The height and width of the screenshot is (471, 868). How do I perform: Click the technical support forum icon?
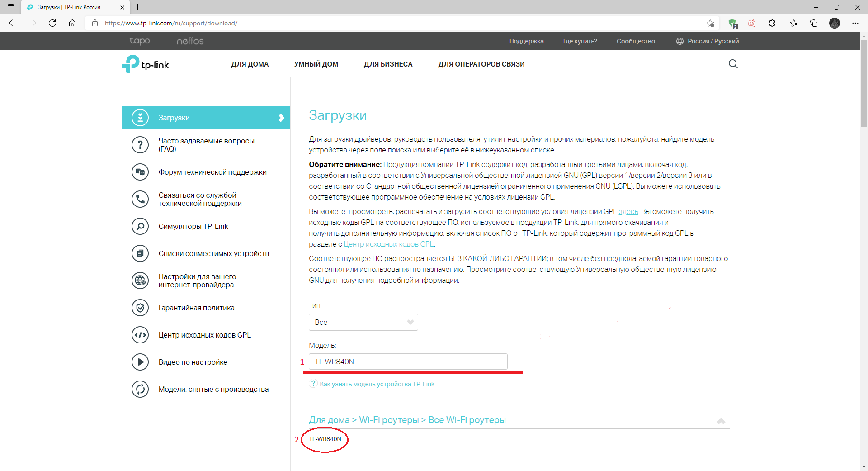[140, 172]
